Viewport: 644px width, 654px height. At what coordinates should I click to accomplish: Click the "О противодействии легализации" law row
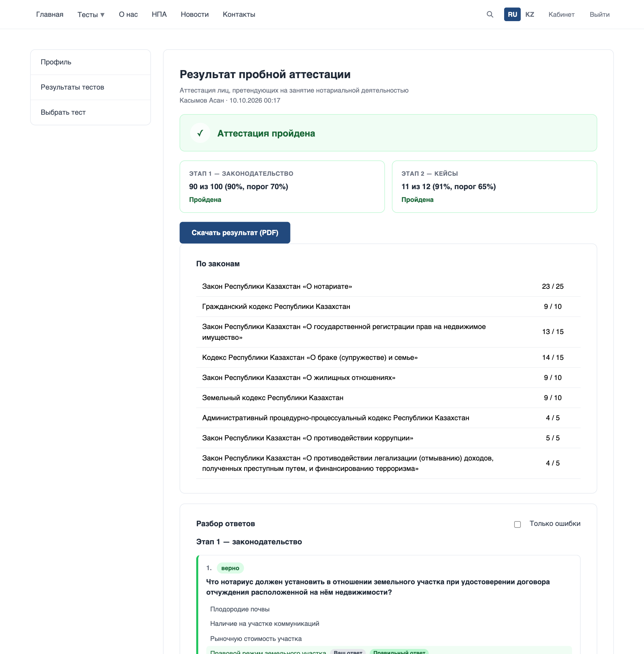coord(388,464)
